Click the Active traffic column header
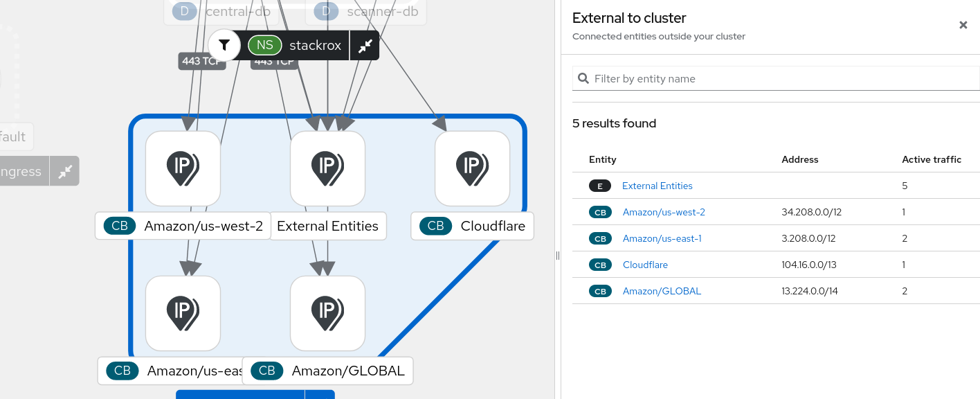980x399 pixels. click(932, 159)
